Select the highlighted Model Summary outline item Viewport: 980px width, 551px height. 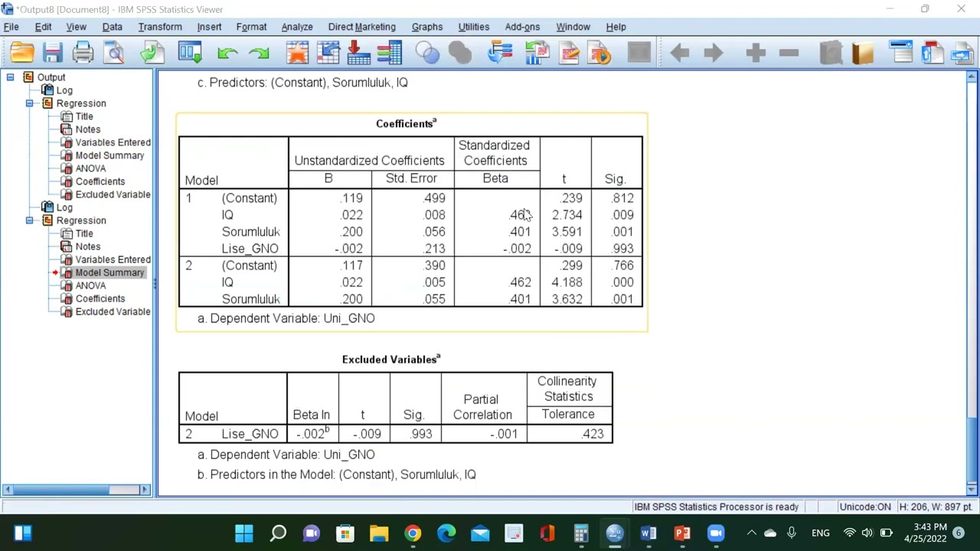pos(109,272)
